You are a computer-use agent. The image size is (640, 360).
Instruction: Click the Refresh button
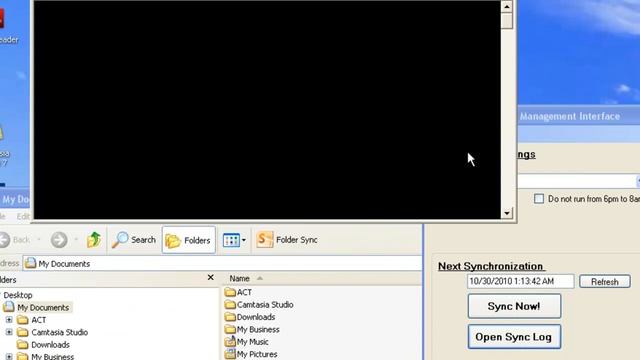pos(604,282)
